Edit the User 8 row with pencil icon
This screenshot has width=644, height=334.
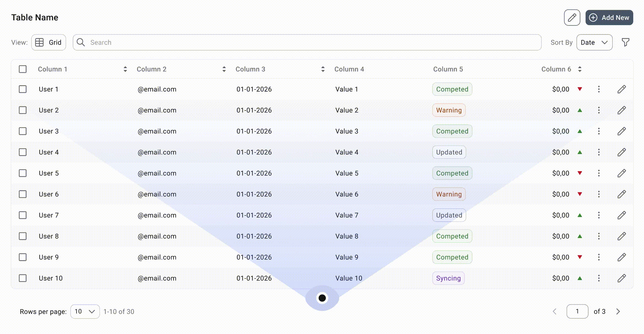(622, 236)
